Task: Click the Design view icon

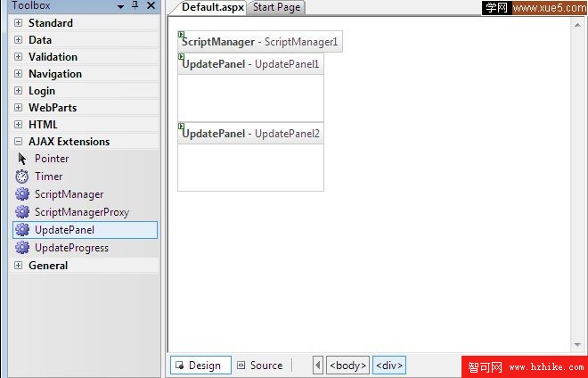Action: pos(180,366)
